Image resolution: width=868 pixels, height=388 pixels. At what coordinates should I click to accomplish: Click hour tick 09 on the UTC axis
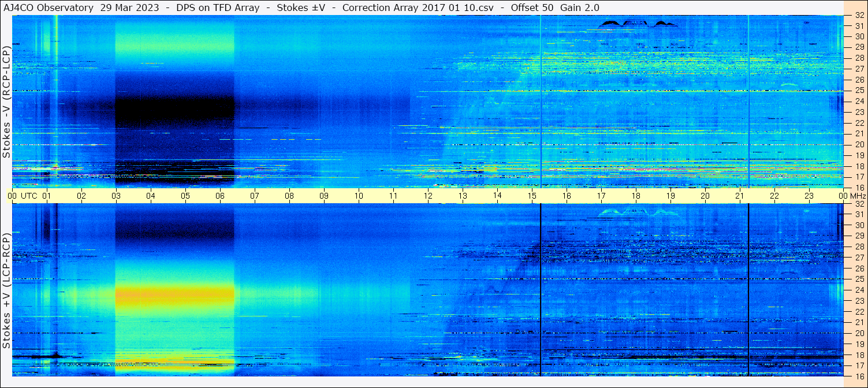click(324, 196)
